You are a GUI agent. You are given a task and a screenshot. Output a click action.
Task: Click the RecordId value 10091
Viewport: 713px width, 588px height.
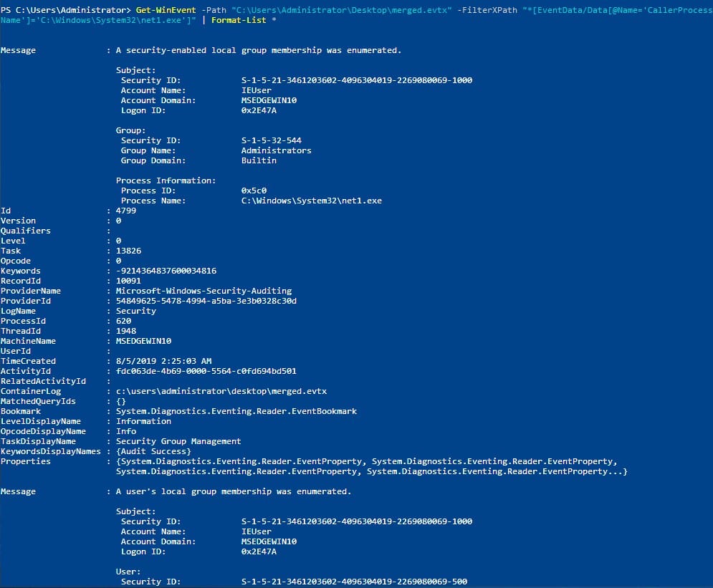(128, 281)
